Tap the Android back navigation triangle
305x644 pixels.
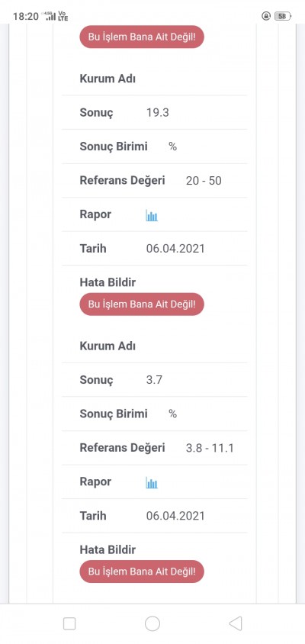tap(236, 623)
